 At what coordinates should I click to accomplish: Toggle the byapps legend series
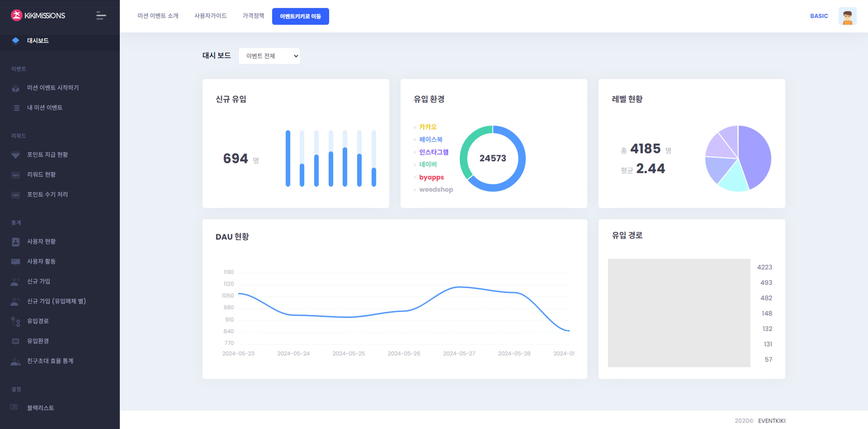pos(431,177)
